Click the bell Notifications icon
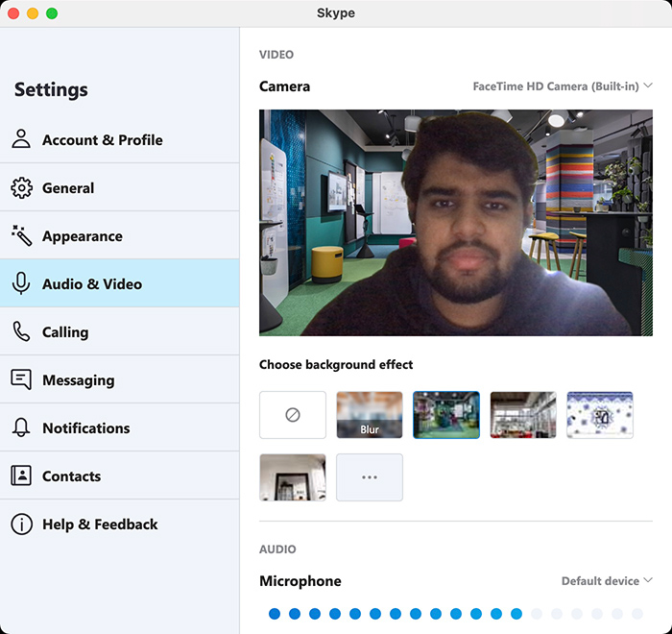The image size is (672, 634). [x=21, y=427]
